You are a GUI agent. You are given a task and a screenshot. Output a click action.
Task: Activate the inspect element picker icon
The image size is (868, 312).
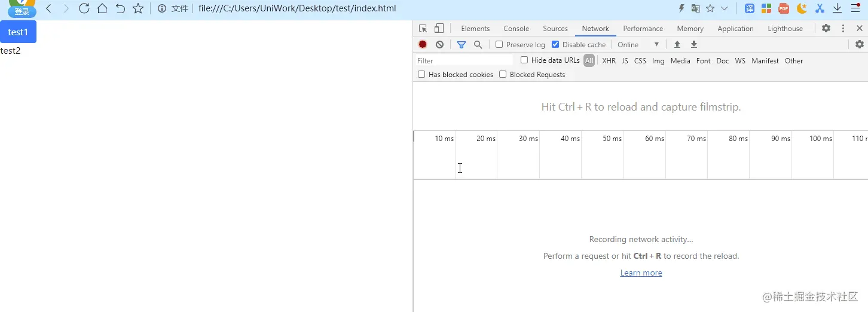pyautogui.click(x=423, y=28)
